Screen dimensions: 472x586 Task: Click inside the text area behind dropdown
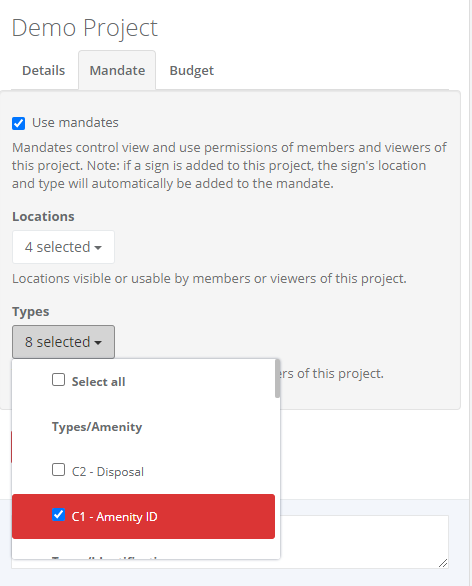coord(364,542)
